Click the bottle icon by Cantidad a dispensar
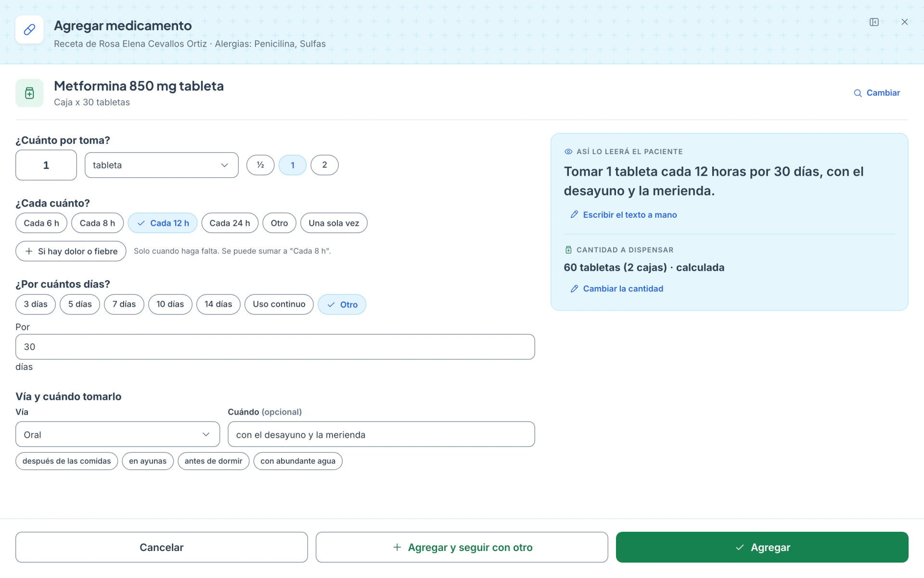The height and width of the screenshot is (578, 924). (568, 250)
